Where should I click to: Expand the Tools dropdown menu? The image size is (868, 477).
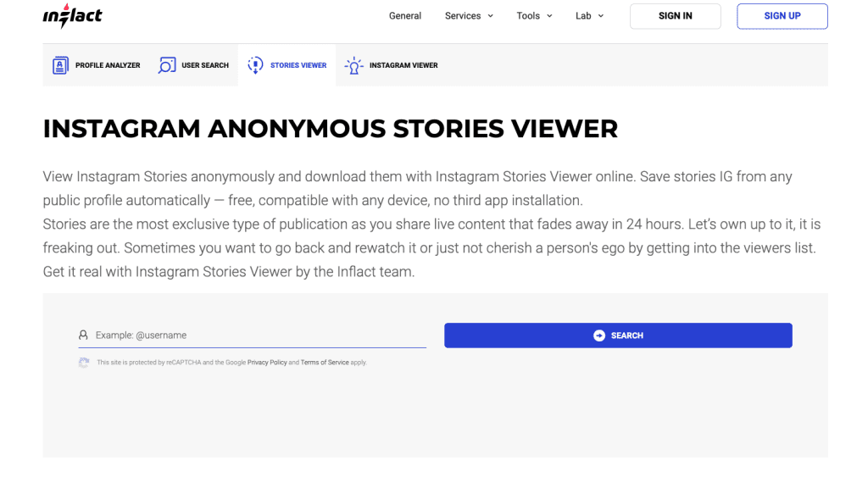[x=534, y=16]
